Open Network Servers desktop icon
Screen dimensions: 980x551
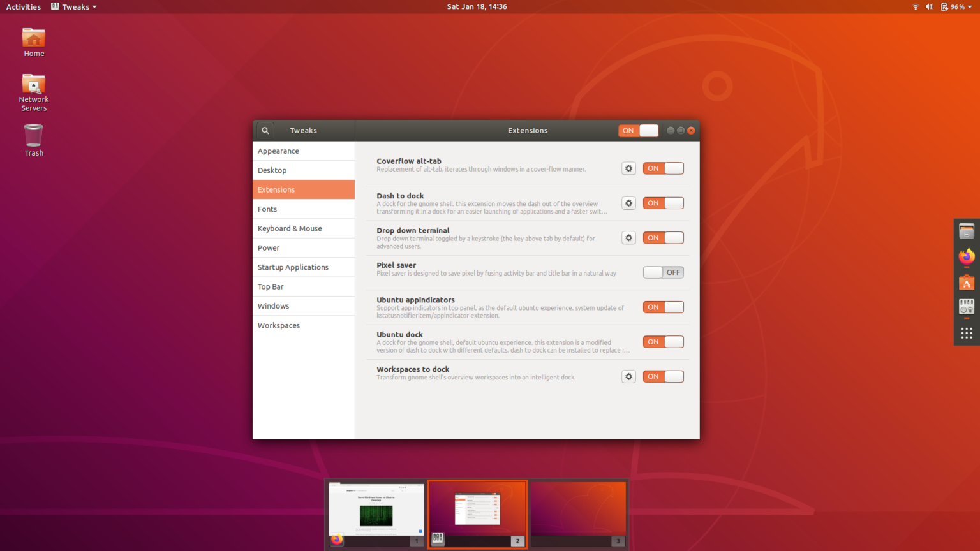click(x=34, y=92)
